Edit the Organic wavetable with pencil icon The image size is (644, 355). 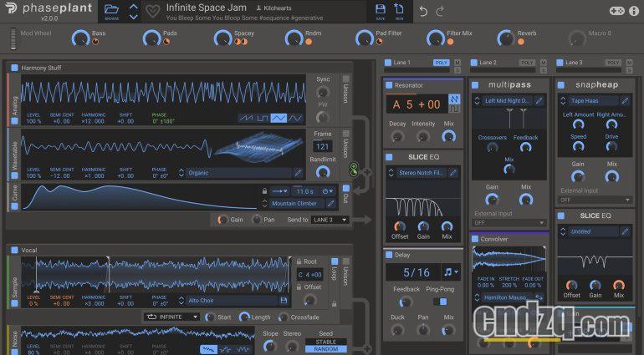[x=299, y=173]
